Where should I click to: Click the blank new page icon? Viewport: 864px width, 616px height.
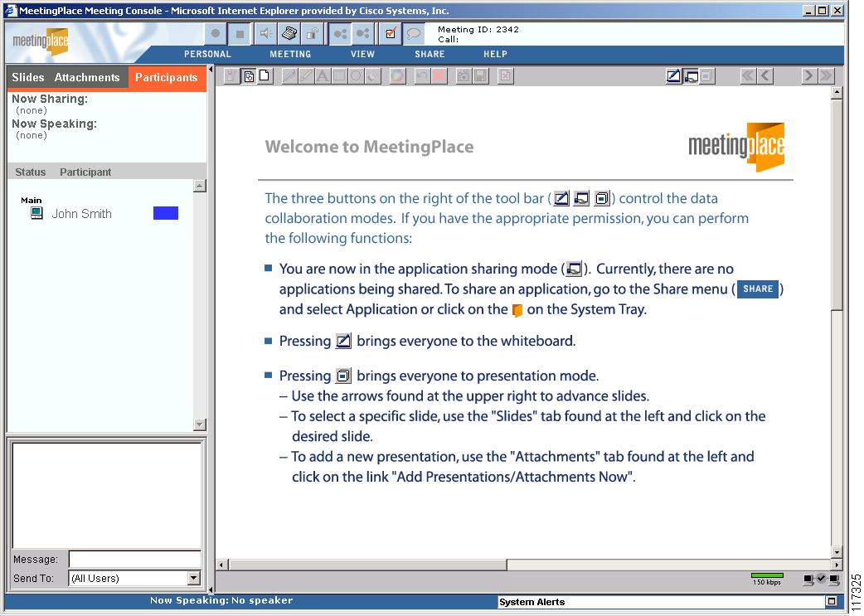tap(265, 76)
